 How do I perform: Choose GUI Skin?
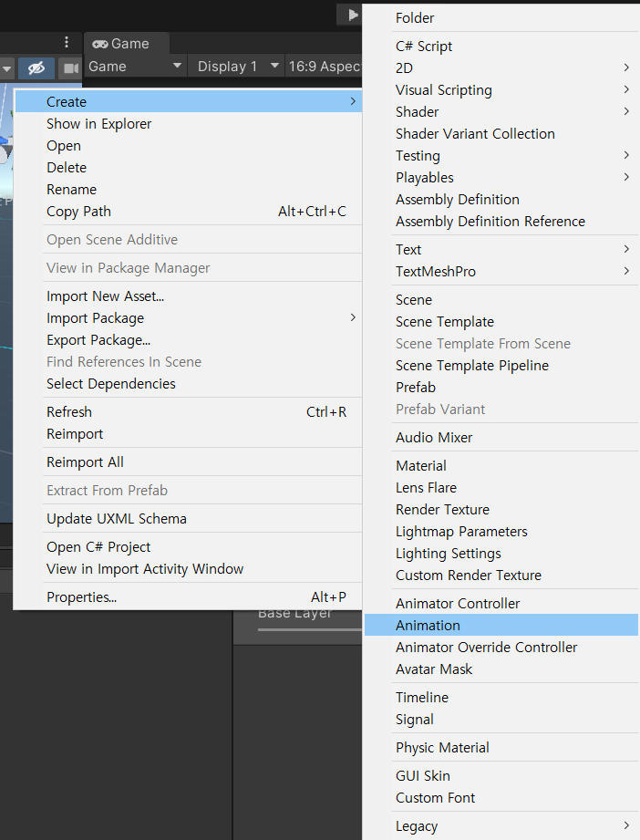click(x=501, y=776)
